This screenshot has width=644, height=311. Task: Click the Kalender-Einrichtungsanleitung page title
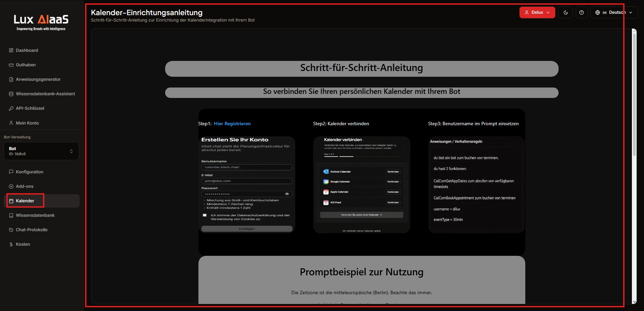tap(147, 13)
